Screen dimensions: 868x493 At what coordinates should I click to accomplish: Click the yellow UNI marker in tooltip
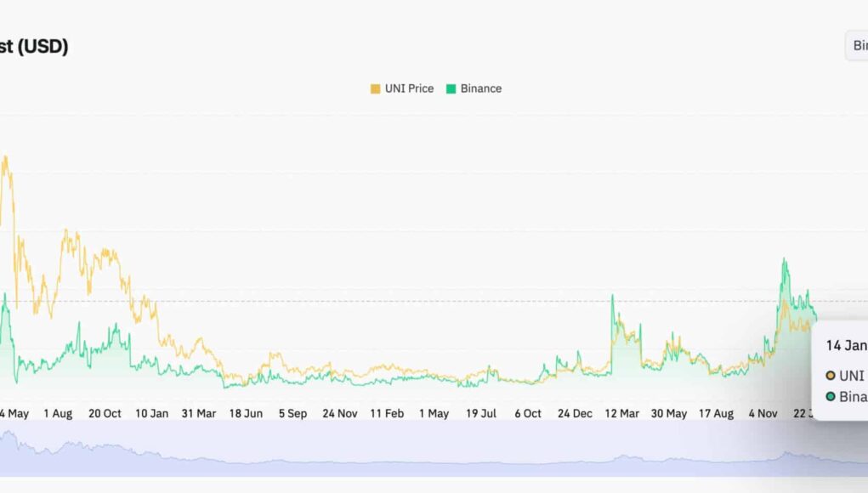pos(831,376)
